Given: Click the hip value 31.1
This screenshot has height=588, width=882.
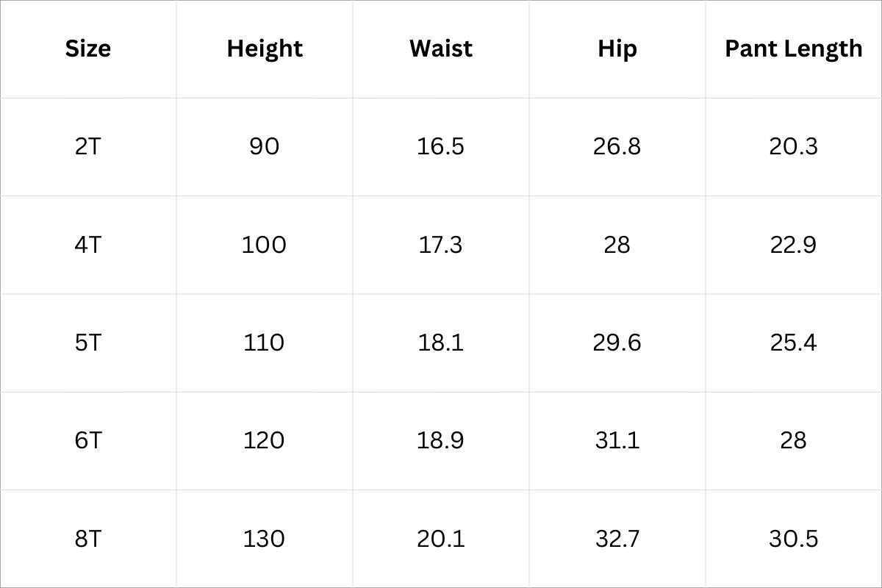Looking at the screenshot, I should 617,440.
